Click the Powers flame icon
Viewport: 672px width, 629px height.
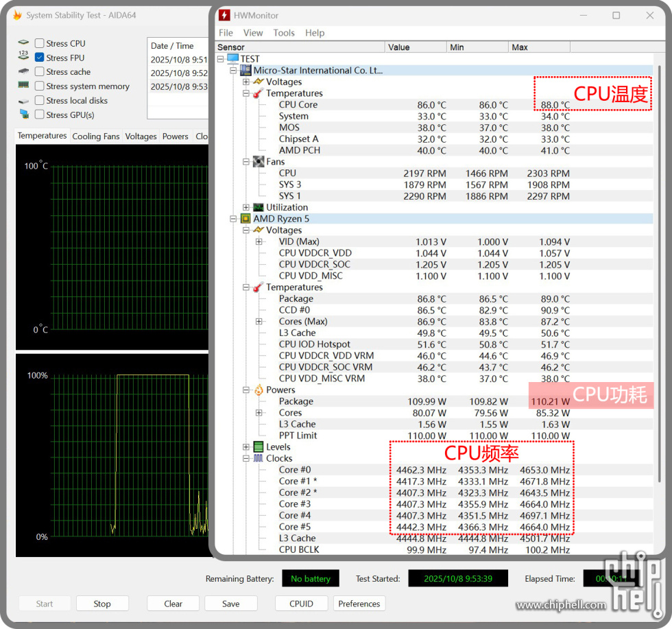tap(258, 390)
